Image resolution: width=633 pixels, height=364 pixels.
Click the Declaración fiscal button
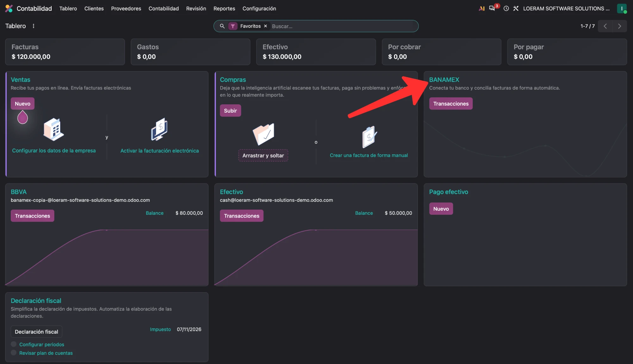(36, 331)
